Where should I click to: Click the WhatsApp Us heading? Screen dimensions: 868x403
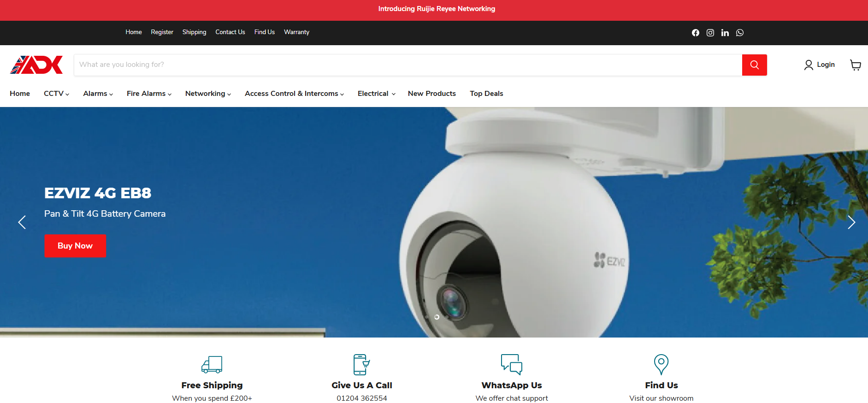[512, 385]
